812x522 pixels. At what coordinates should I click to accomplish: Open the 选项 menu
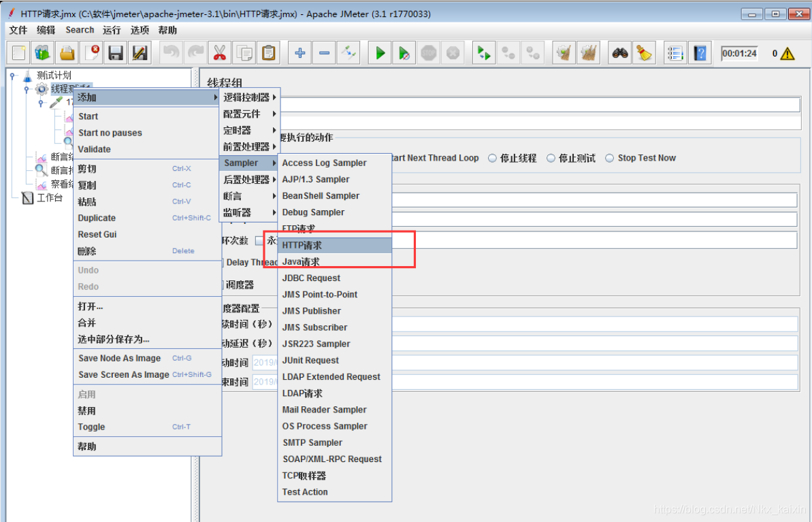point(140,30)
